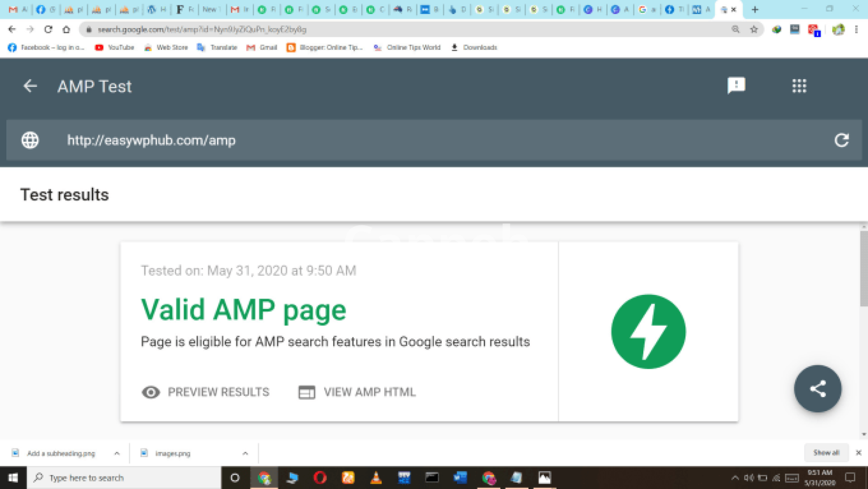Bookmark this page with the star icon
Screen dimensions: 868x489
pyautogui.click(x=754, y=29)
